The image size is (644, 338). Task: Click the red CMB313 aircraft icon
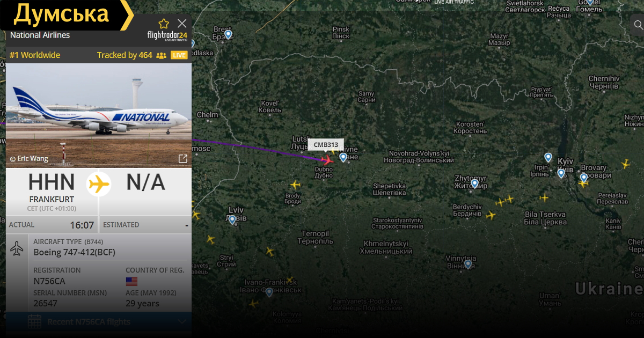tap(327, 159)
